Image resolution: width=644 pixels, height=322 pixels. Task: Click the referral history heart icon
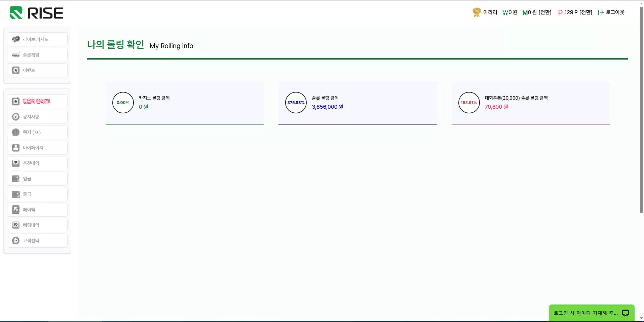16,163
